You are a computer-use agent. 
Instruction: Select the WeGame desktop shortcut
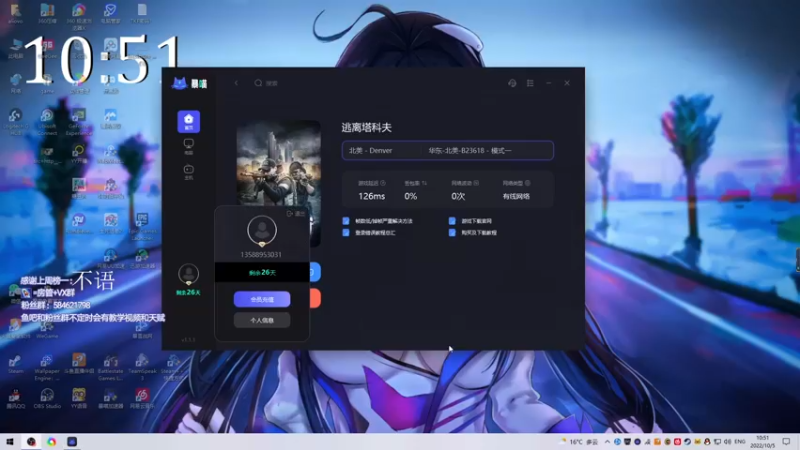coord(47,329)
